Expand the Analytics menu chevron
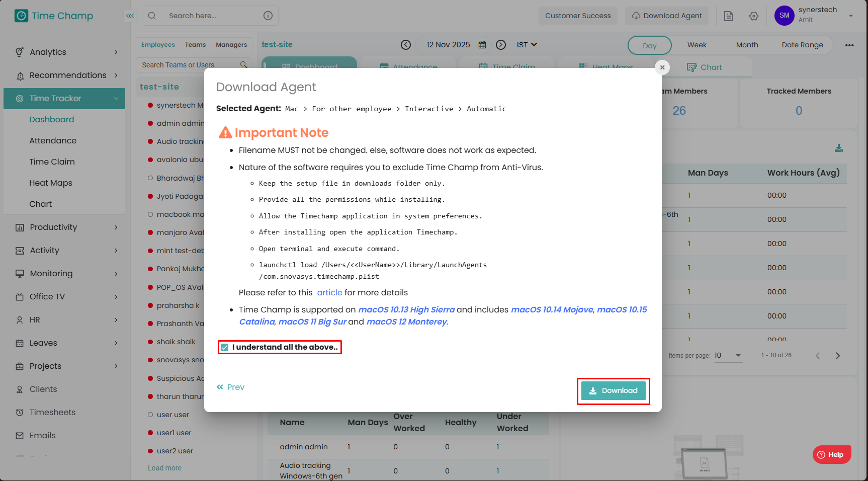The image size is (868, 481). click(116, 52)
